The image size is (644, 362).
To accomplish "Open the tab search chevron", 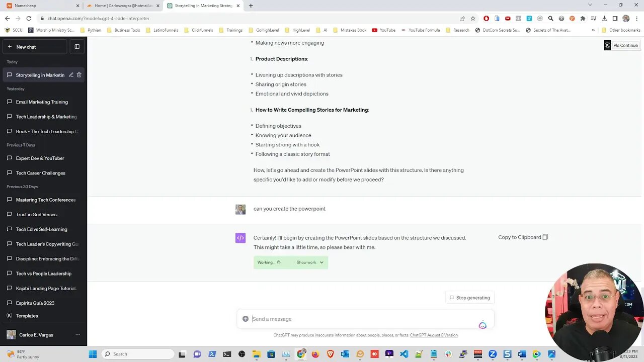I will (x=590, y=5).
